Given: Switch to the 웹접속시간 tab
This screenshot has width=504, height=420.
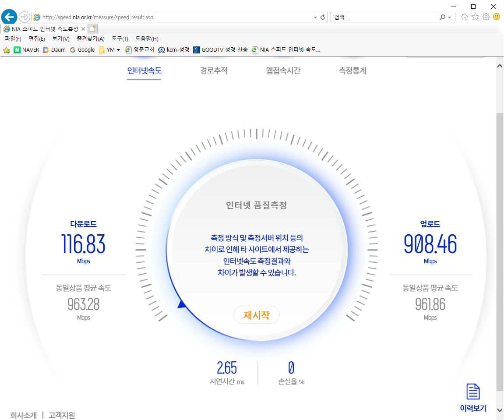Looking at the screenshot, I should [283, 71].
